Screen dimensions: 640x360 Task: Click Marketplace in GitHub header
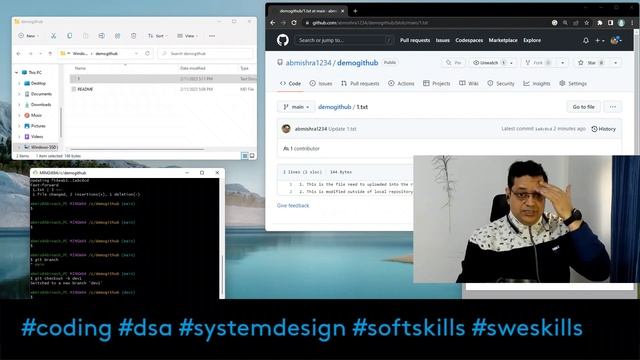pyautogui.click(x=503, y=40)
